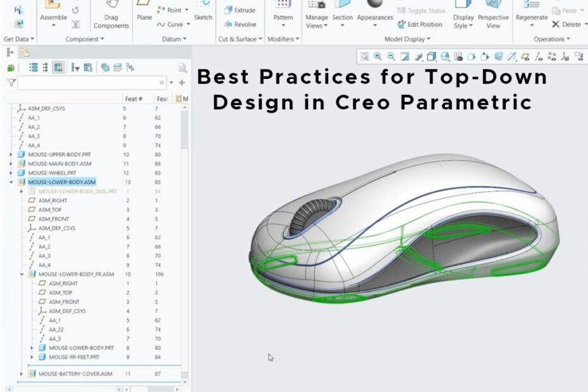Image resolution: width=588 pixels, height=392 pixels.
Task: Click the Assemble component button
Action: click(53, 13)
